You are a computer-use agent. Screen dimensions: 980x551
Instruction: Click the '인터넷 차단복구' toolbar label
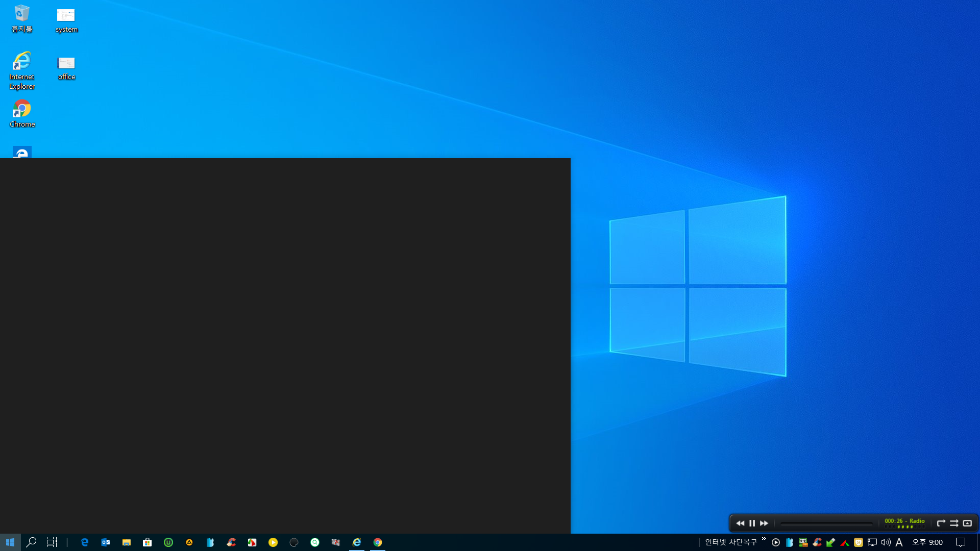[731, 542]
